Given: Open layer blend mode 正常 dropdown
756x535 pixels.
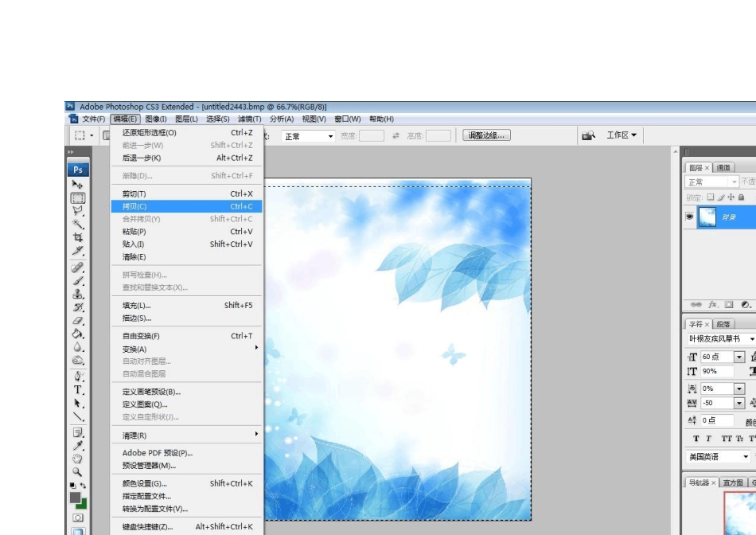Looking at the screenshot, I should pos(711,182).
